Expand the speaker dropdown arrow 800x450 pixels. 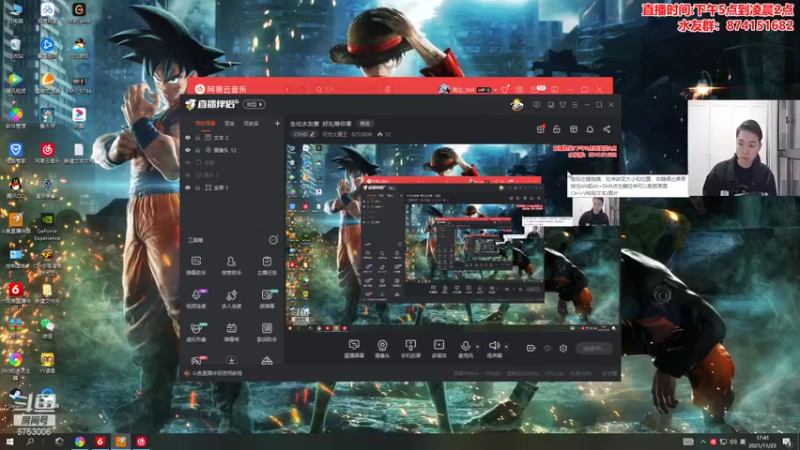click(x=506, y=347)
